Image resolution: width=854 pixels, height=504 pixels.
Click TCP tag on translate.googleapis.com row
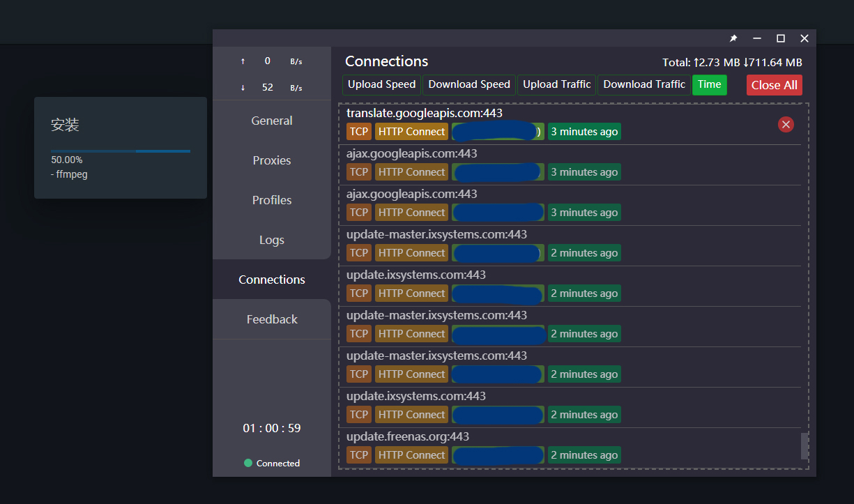pos(359,132)
